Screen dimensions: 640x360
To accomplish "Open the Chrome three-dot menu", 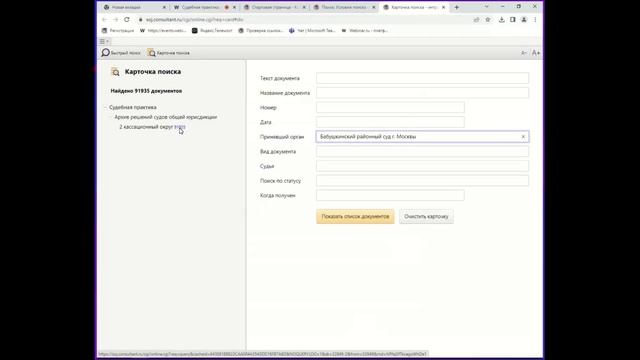I will tap(535, 20).
